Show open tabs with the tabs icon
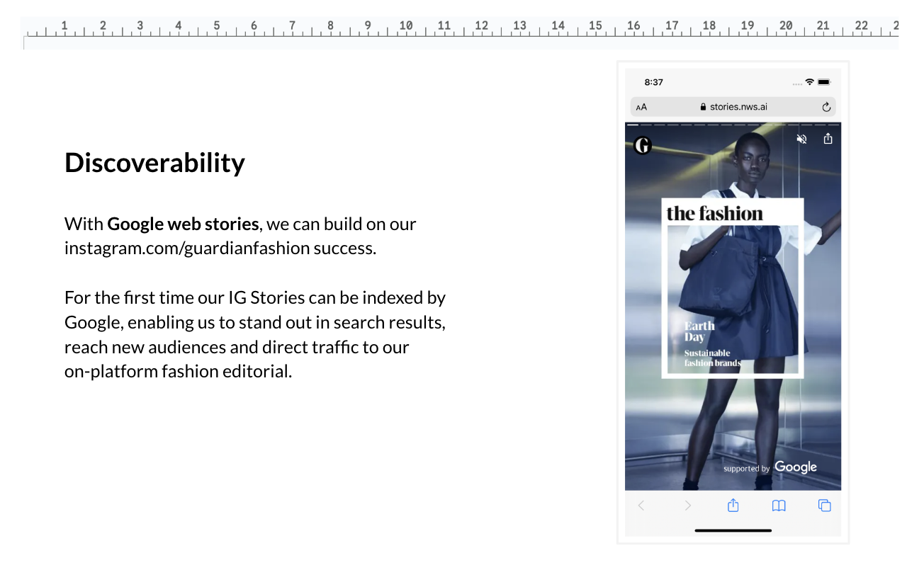Image resolution: width=924 pixels, height=582 pixels. pyautogui.click(x=824, y=506)
